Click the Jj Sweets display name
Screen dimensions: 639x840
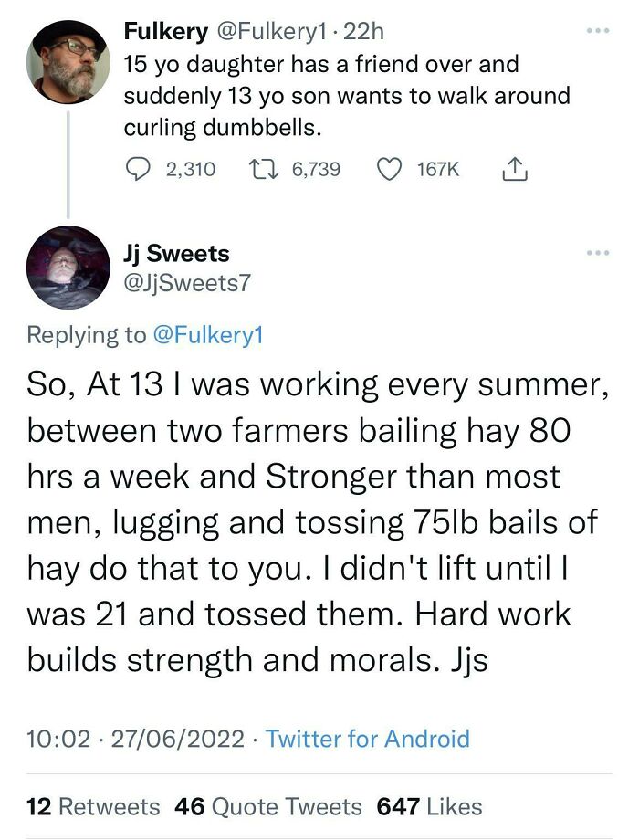[177, 254]
